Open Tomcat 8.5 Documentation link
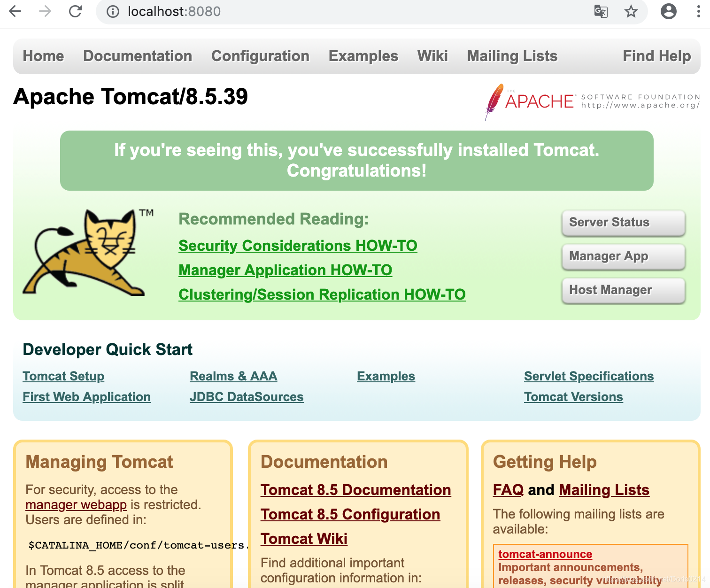Viewport: 710px width, 588px height. (356, 490)
